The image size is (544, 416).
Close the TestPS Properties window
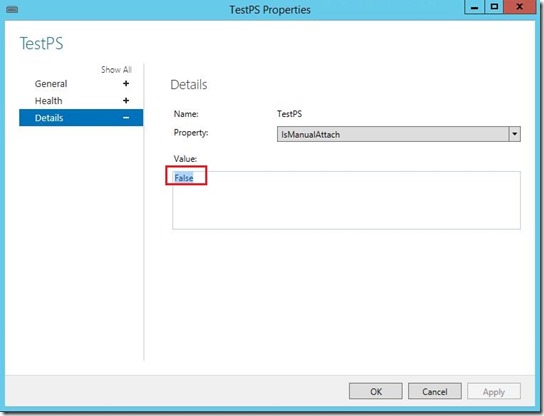click(519, 7)
